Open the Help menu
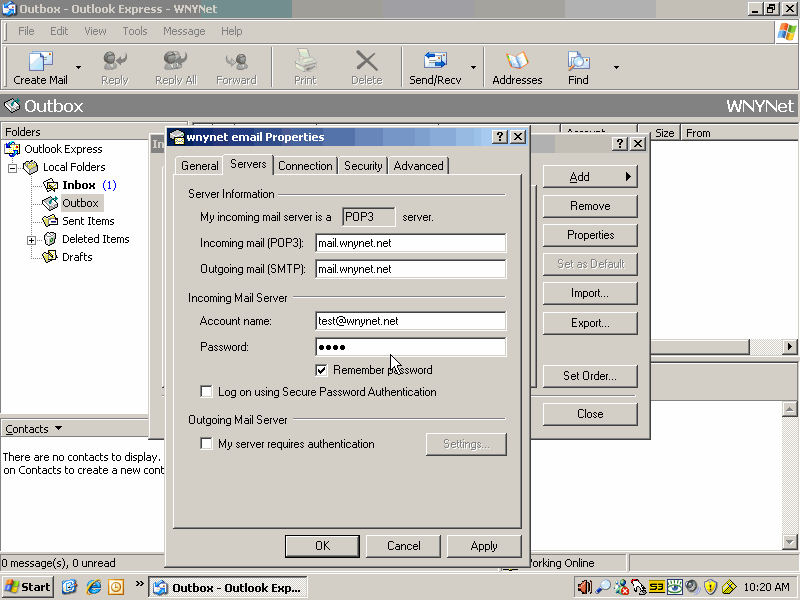The height and width of the screenshot is (600, 800). (232, 31)
